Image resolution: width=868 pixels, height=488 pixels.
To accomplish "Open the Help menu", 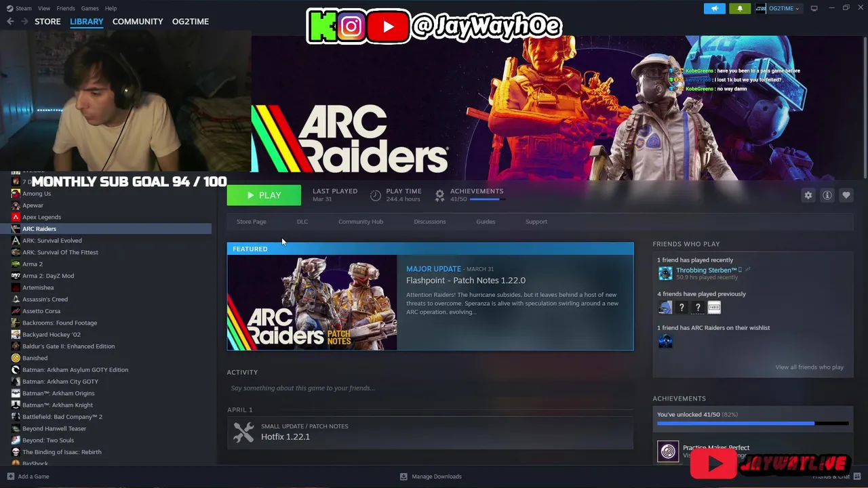I will [x=111, y=8].
